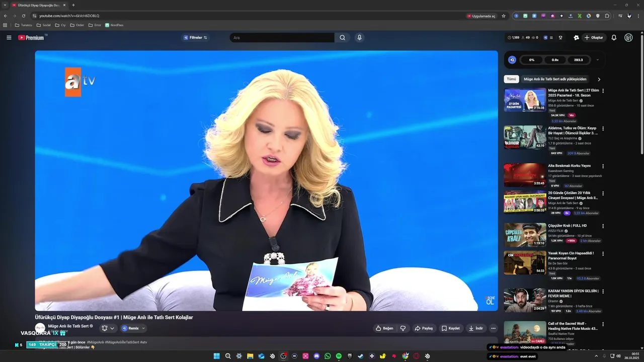The width and height of the screenshot is (644, 362).
Task: Reload the page with refresh button
Action: tap(23, 16)
